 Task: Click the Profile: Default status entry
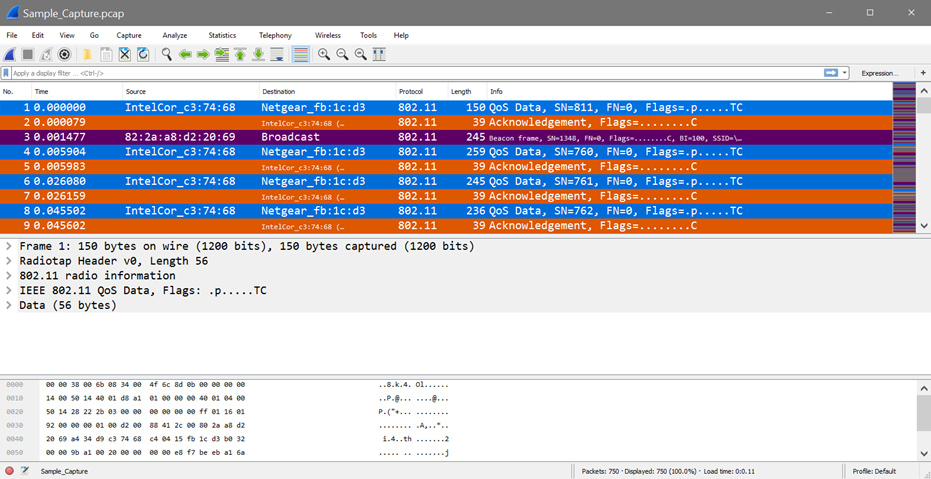point(874,471)
